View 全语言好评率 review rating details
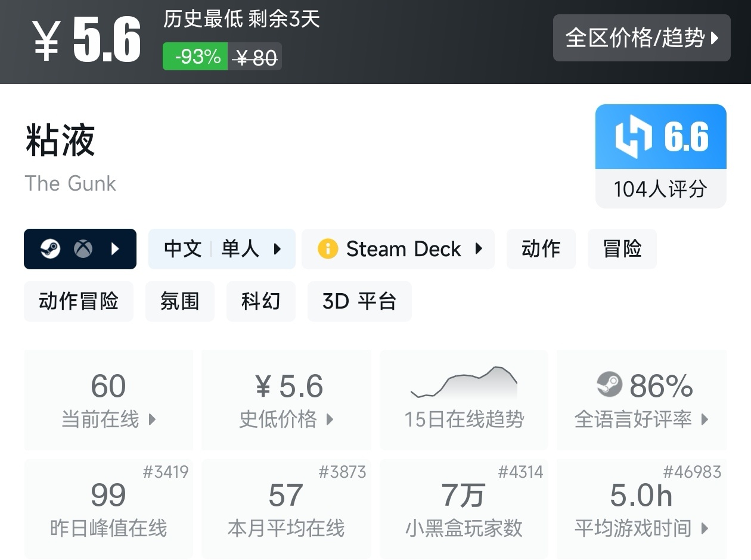Image resolution: width=751 pixels, height=560 pixels. 641,400
